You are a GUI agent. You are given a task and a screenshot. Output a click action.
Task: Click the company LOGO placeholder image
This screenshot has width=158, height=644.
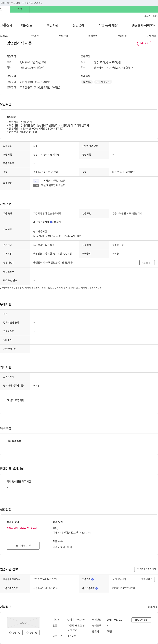[23, 623]
